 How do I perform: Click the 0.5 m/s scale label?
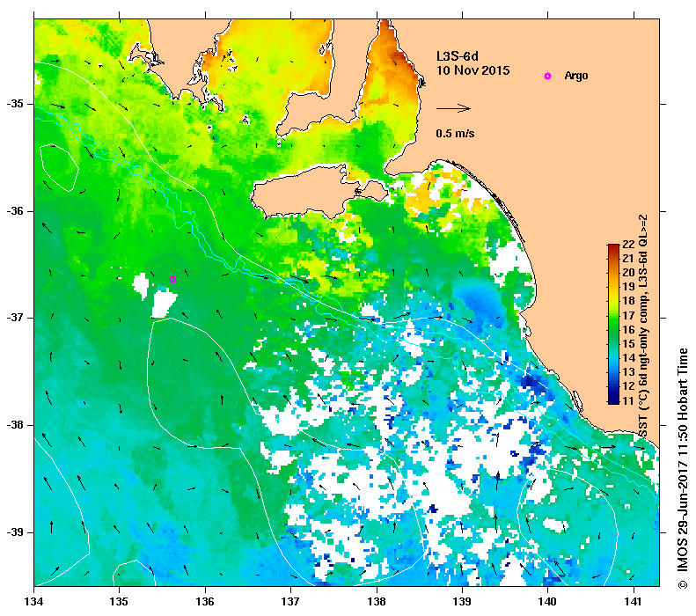pyautogui.click(x=455, y=133)
